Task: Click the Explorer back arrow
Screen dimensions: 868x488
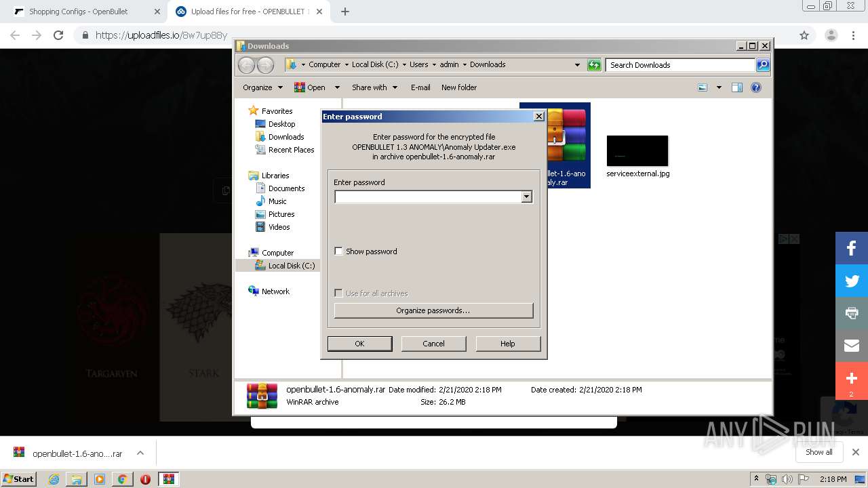Action: point(246,65)
